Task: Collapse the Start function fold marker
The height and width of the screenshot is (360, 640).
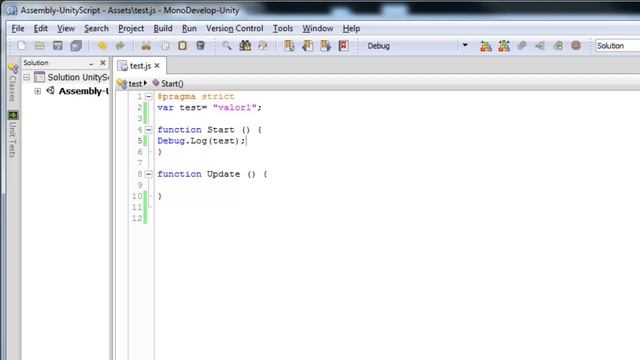Action: tap(149, 130)
